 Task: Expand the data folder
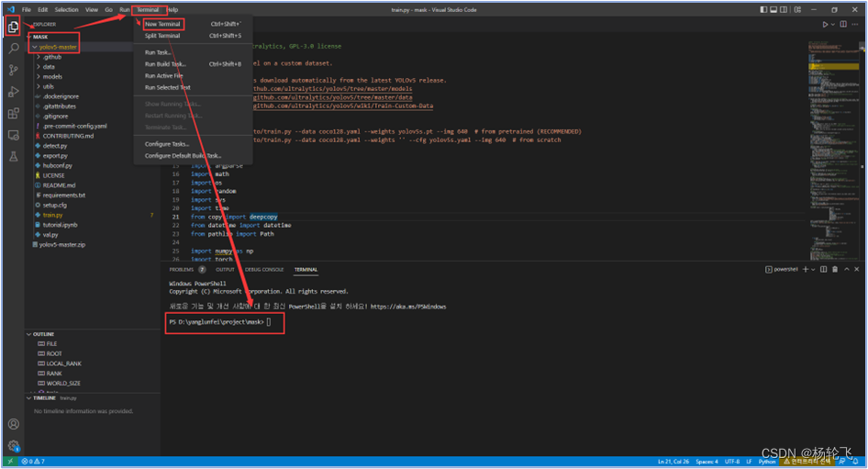click(39, 67)
